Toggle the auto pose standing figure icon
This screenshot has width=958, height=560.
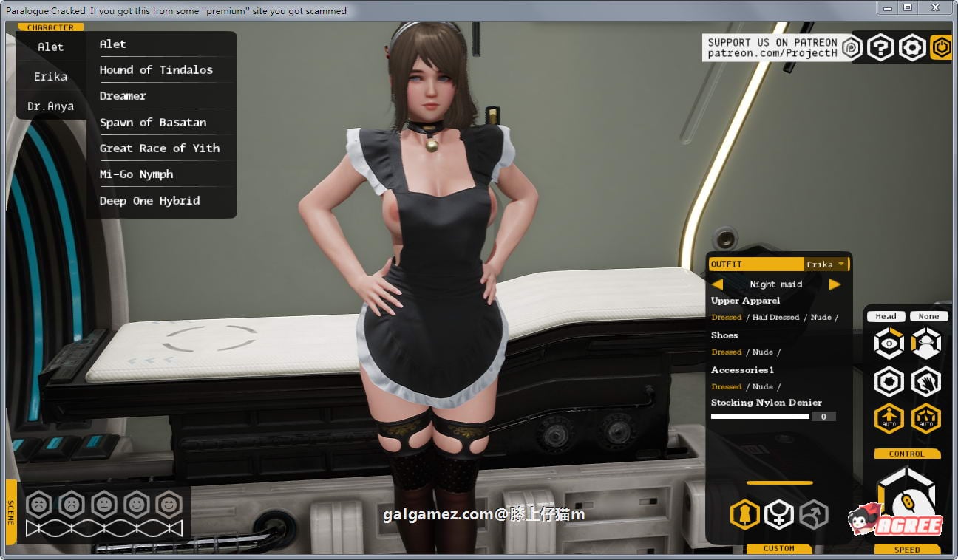889,419
